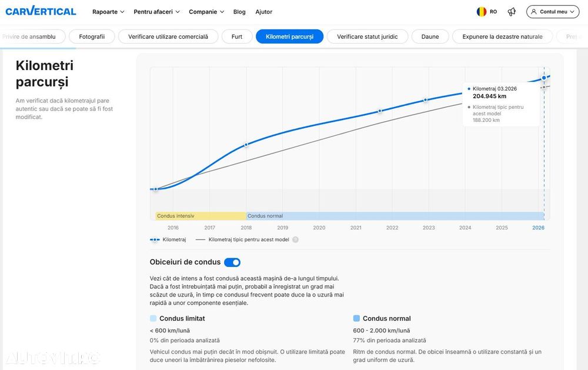Go to the Ajutor help page

tap(263, 12)
